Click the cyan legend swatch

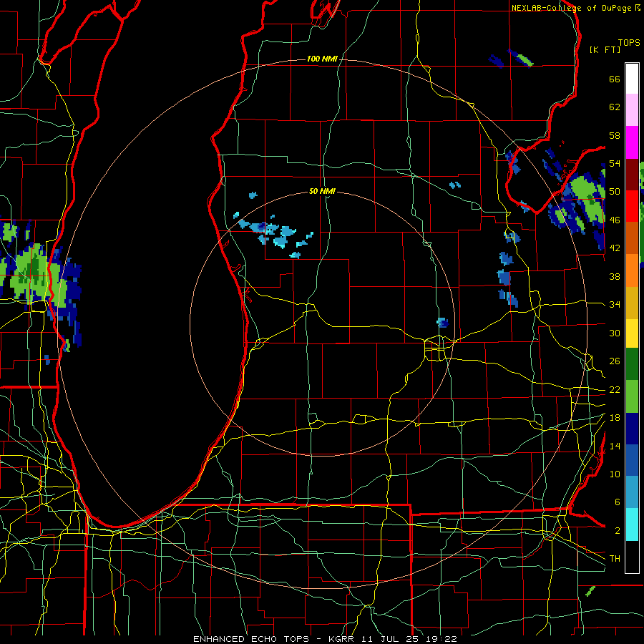tap(632, 525)
